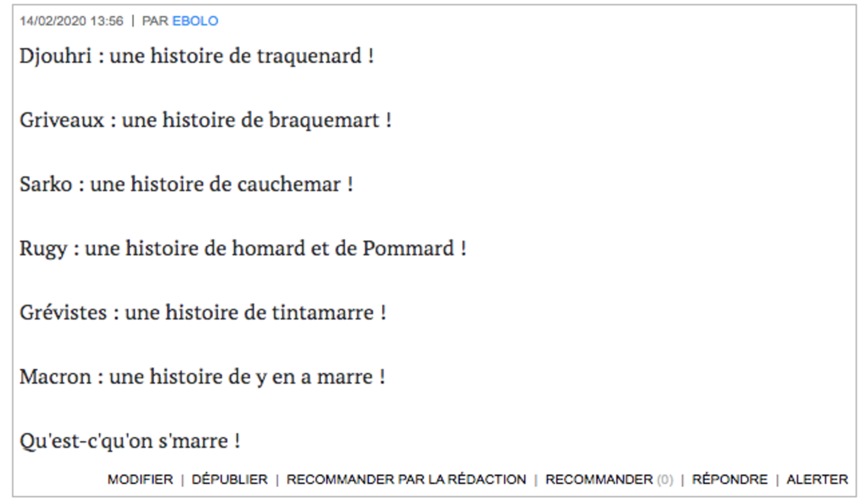Image resolution: width=865 pixels, height=504 pixels.
Task: Reply to the comment with RÉPONDRE
Action: click(729, 480)
